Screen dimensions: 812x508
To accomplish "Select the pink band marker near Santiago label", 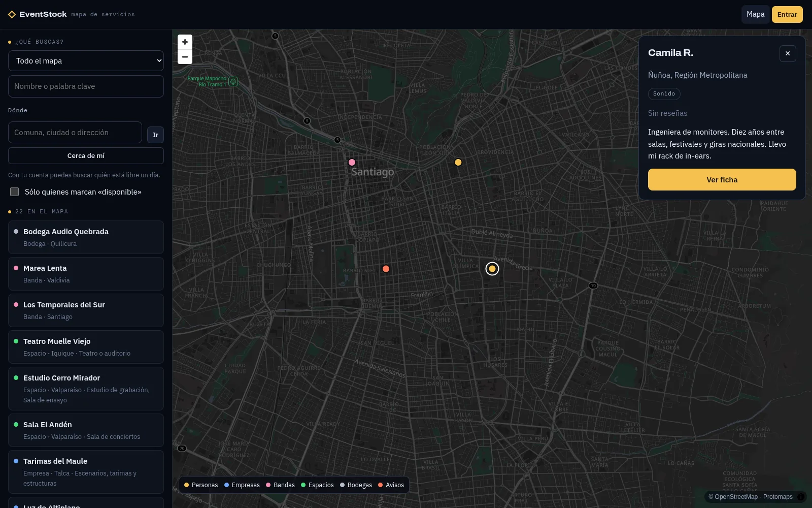I will click(352, 162).
